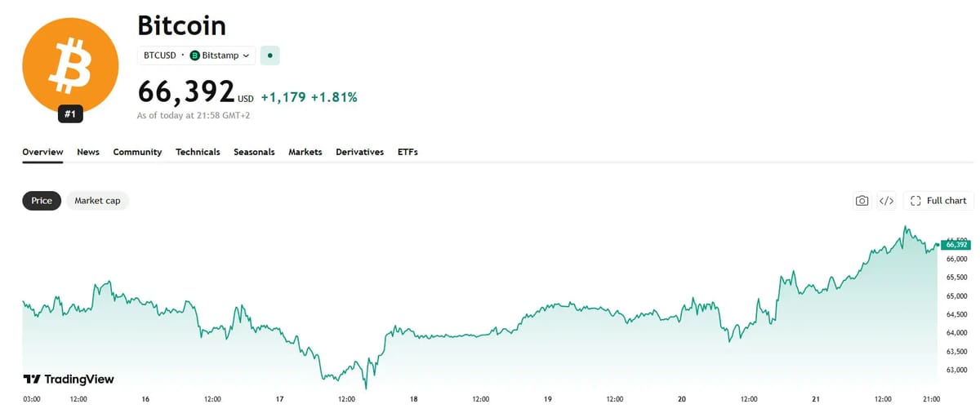This screenshot has height=413, width=980.
Task: Switch to the Technicals tab
Action: point(198,152)
